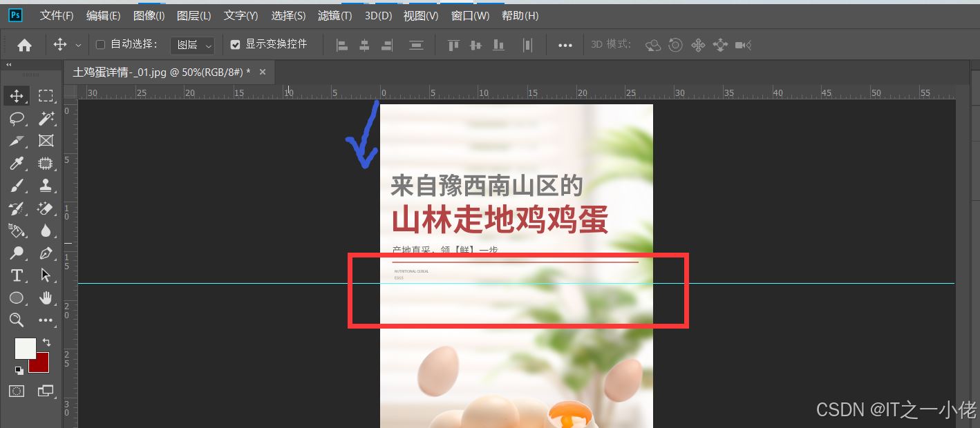Click the 3D pan object icon
Viewport: 980px width, 428px height.
(x=698, y=45)
